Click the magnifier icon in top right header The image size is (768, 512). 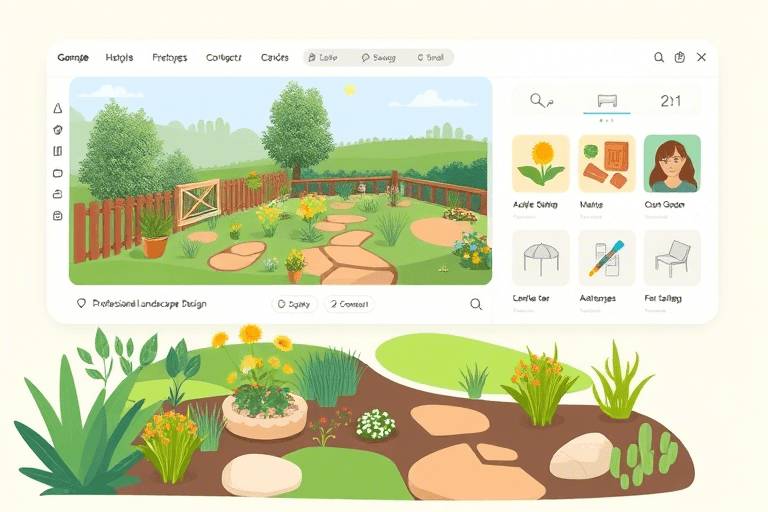(659, 57)
